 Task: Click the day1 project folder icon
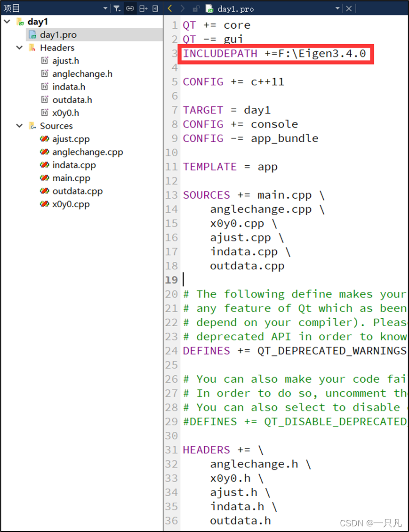pyautogui.click(x=20, y=22)
